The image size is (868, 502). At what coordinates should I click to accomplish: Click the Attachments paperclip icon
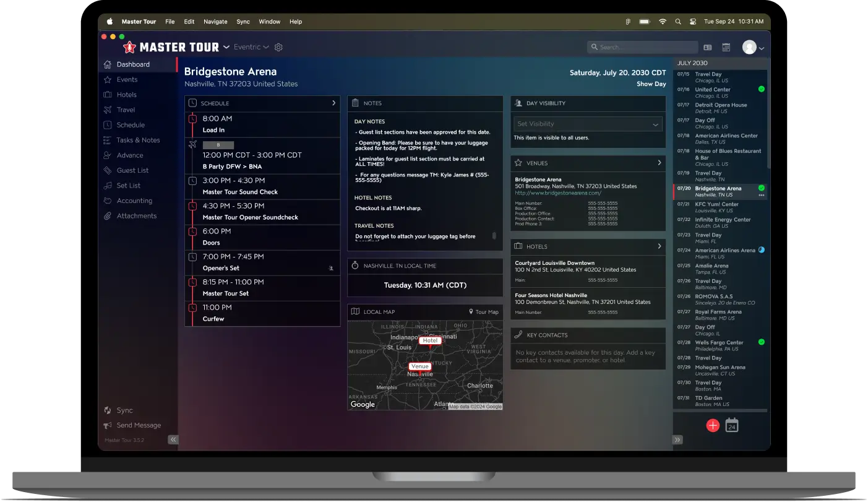coord(108,216)
